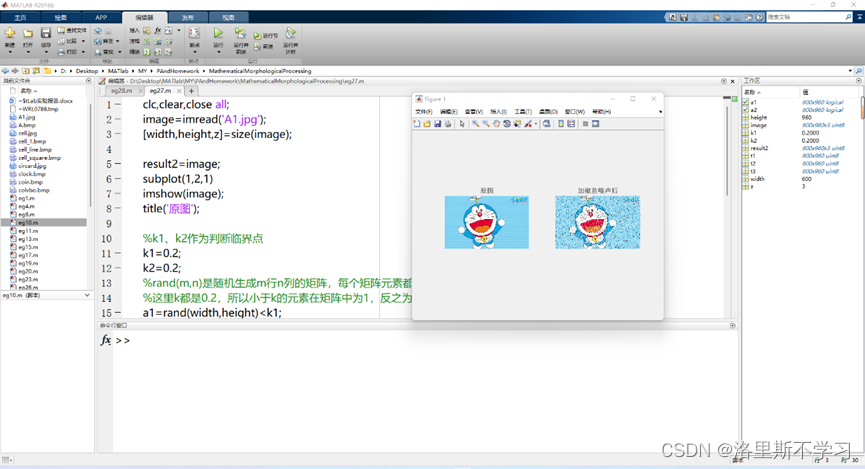Screen dimensions: 865x469
Task: Click the New file plus icon
Action: pyautogui.click(x=10, y=33)
